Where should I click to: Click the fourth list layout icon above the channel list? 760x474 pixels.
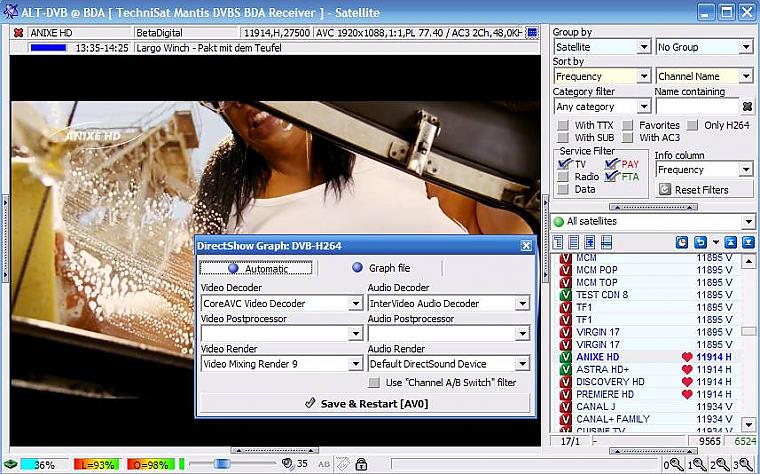point(606,242)
